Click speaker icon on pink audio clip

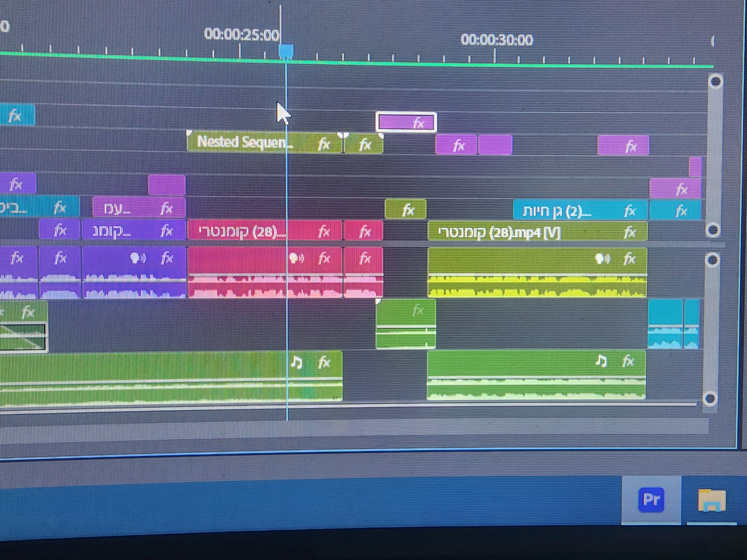tap(296, 258)
